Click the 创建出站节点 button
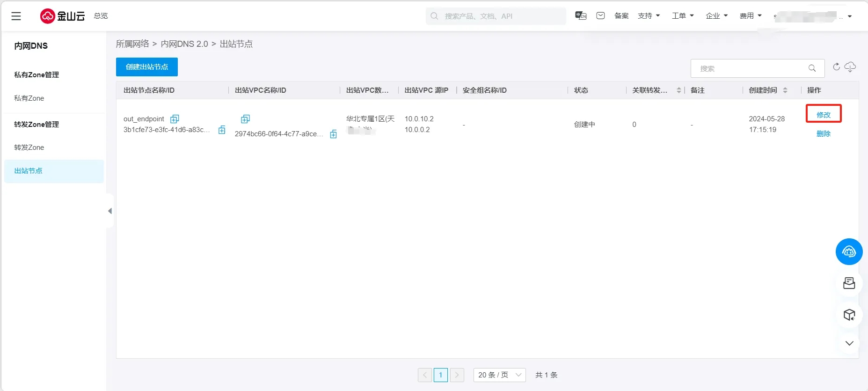This screenshot has width=868, height=391. click(147, 67)
